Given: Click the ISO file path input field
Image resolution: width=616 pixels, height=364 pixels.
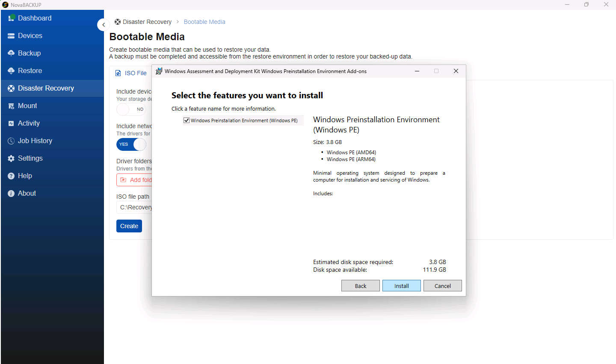Looking at the screenshot, I should coord(134,207).
